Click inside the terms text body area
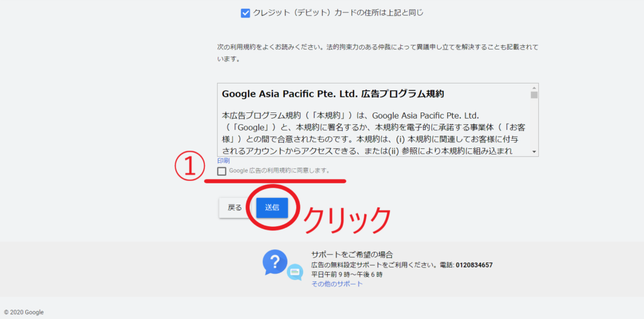644x319 pixels. click(374, 131)
